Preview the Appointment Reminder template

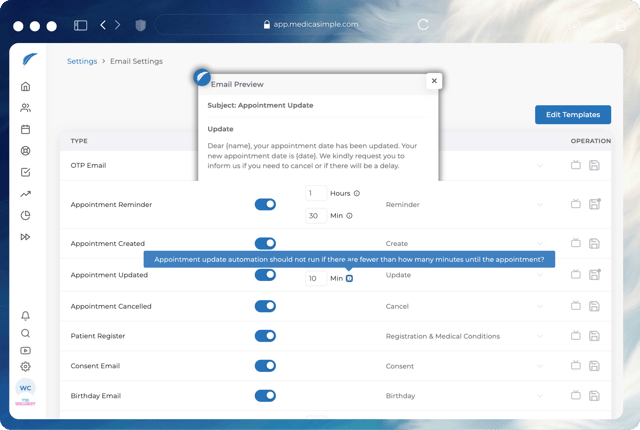(576, 203)
